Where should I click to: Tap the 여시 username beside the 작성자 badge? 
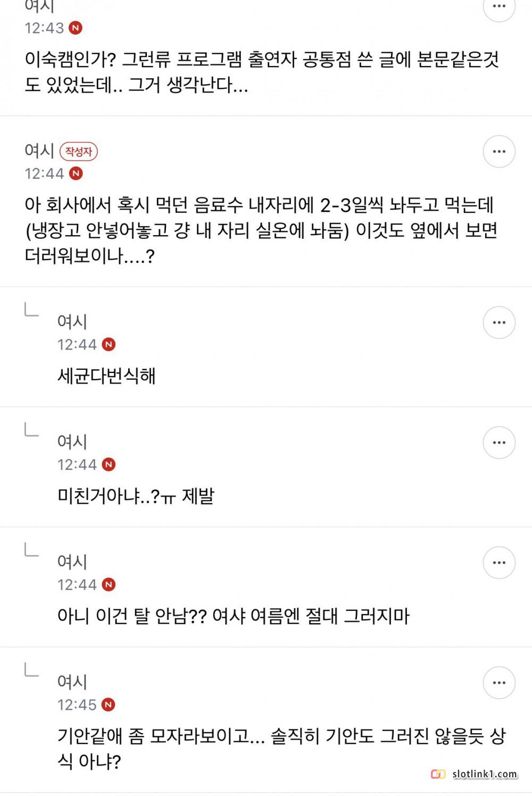[39, 151]
